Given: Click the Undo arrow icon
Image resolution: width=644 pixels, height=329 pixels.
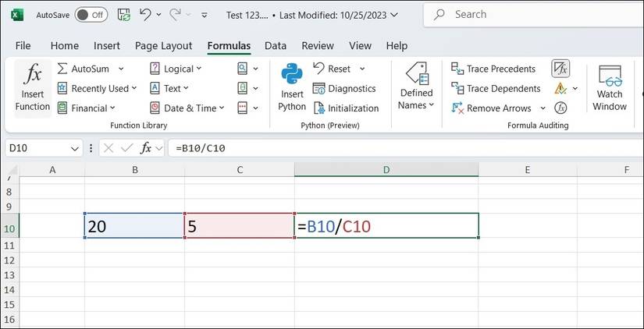Looking at the screenshot, I should [x=145, y=14].
